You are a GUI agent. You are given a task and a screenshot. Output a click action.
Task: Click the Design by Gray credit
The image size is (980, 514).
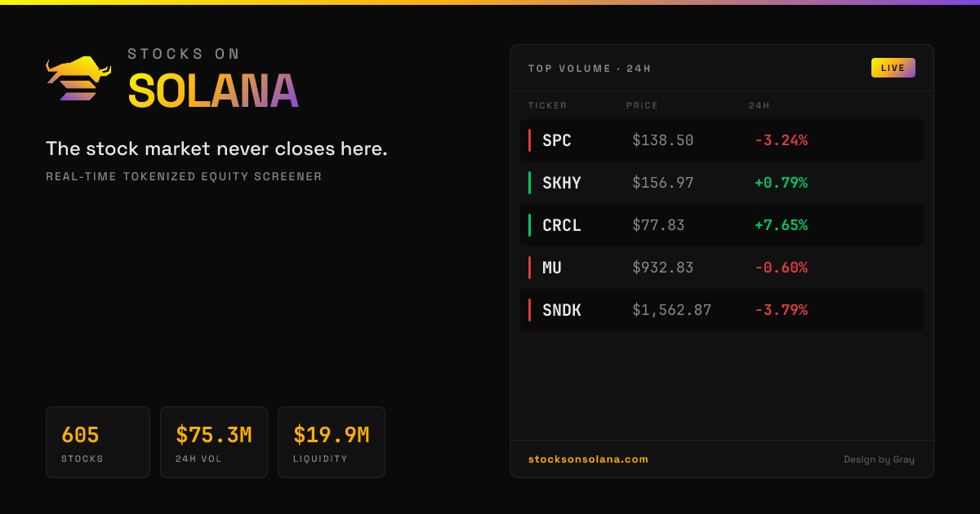tap(879, 459)
